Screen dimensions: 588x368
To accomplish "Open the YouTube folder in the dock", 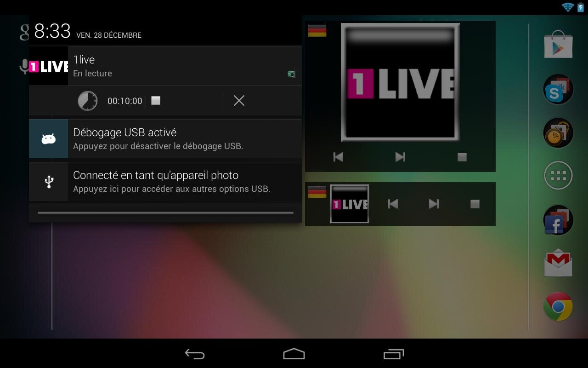I will click(x=558, y=132).
